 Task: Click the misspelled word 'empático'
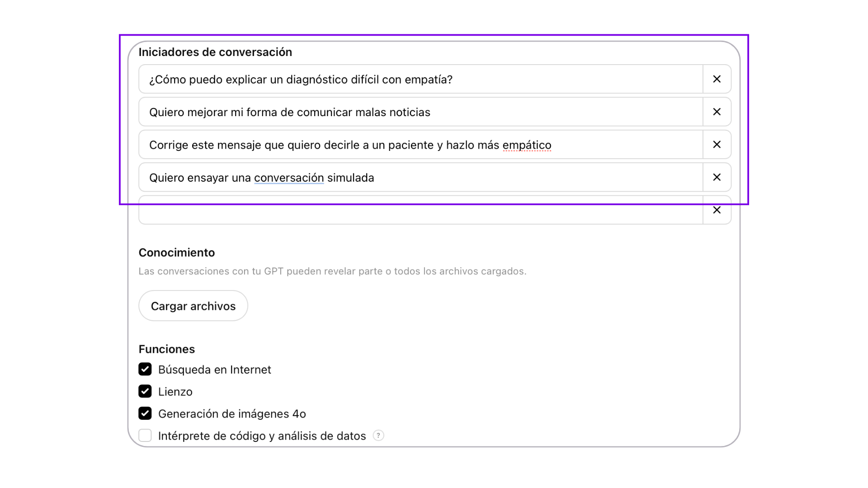527,145
